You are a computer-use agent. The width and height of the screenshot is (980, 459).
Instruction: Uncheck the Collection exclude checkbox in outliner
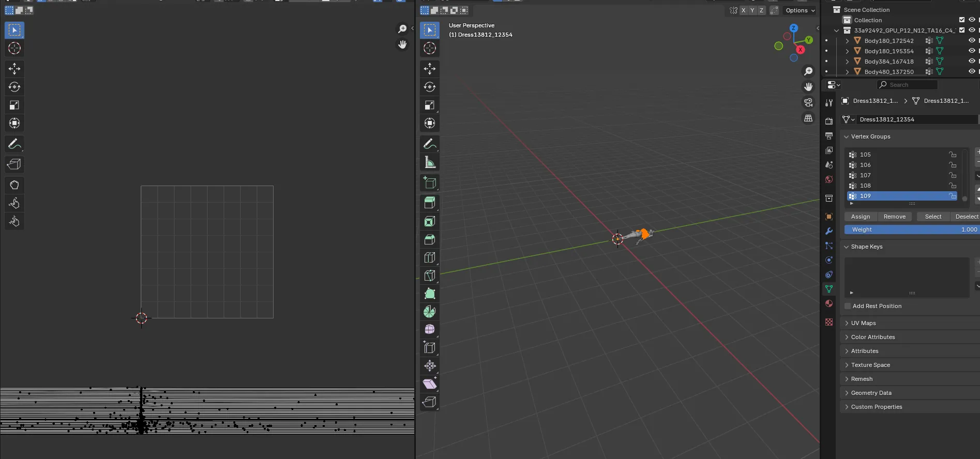click(x=962, y=20)
